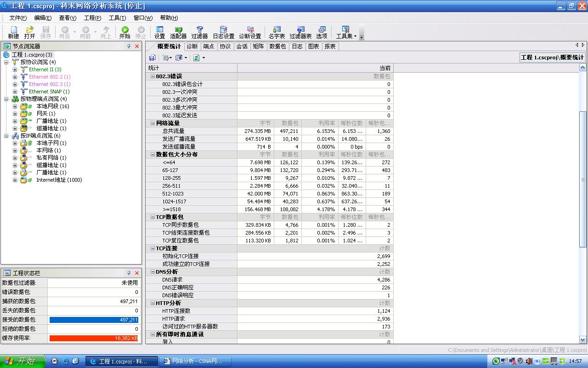
Task: Switch to the 矩阵 tab
Action: pyautogui.click(x=258, y=46)
